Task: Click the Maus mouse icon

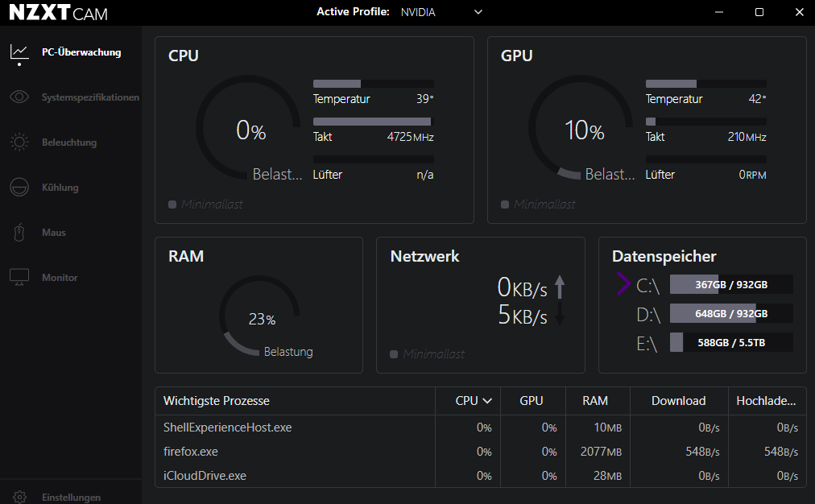Action: pyautogui.click(x=19, y=233)
